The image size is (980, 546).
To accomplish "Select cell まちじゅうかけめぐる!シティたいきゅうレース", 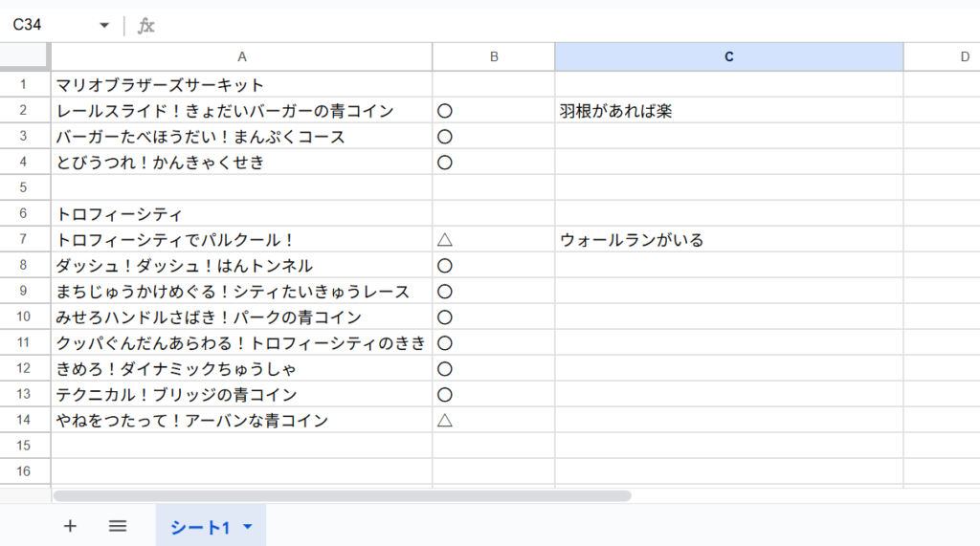I will (x=242, y=291).
